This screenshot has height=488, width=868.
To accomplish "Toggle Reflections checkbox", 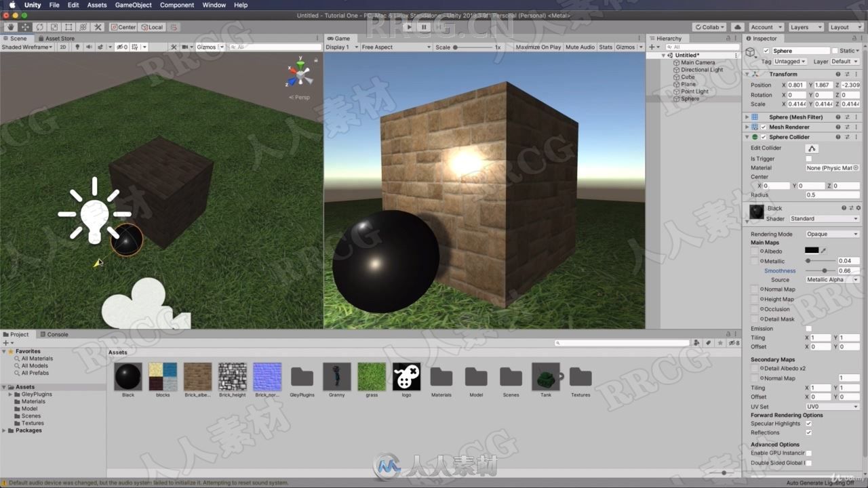I will [808, 432].
